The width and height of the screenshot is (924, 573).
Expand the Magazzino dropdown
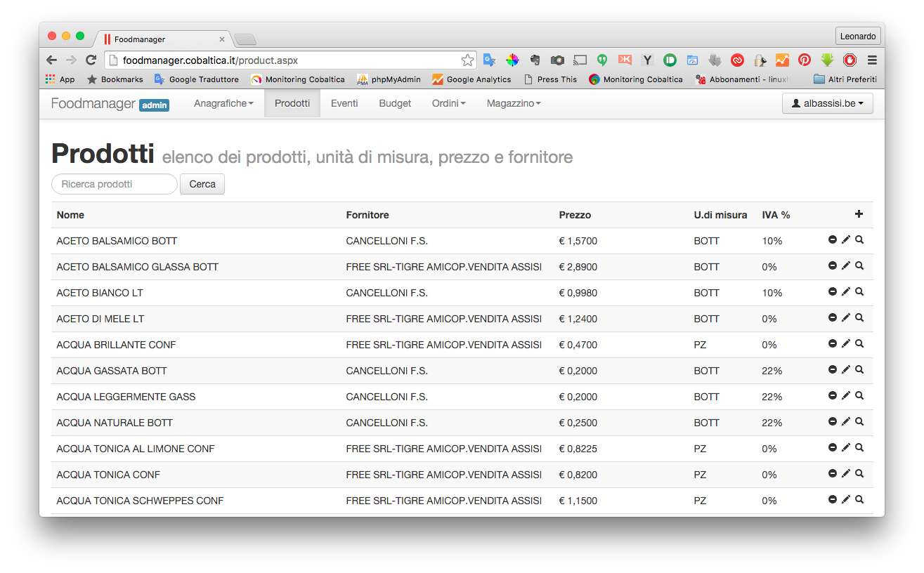coord(514,103)
